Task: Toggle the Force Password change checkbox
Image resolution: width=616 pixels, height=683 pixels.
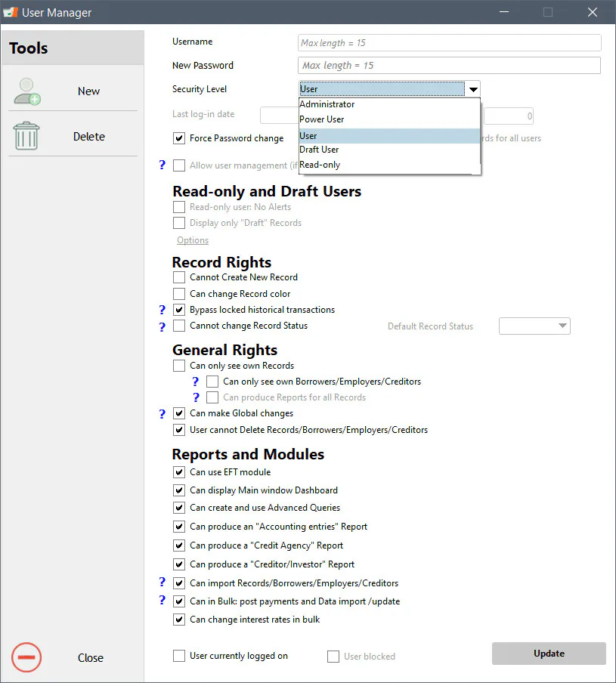Action: tap(179, 138)
